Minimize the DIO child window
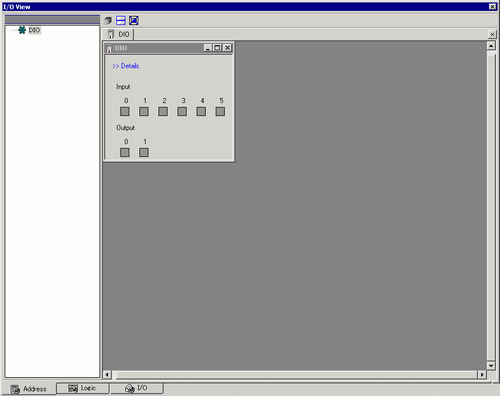The width and height of the screenshot is (500, 396). pos(208,48)
